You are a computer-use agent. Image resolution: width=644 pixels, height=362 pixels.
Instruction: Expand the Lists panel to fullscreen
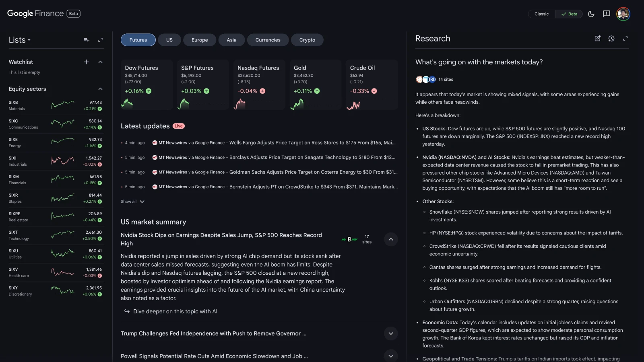[x=100, y=40]
